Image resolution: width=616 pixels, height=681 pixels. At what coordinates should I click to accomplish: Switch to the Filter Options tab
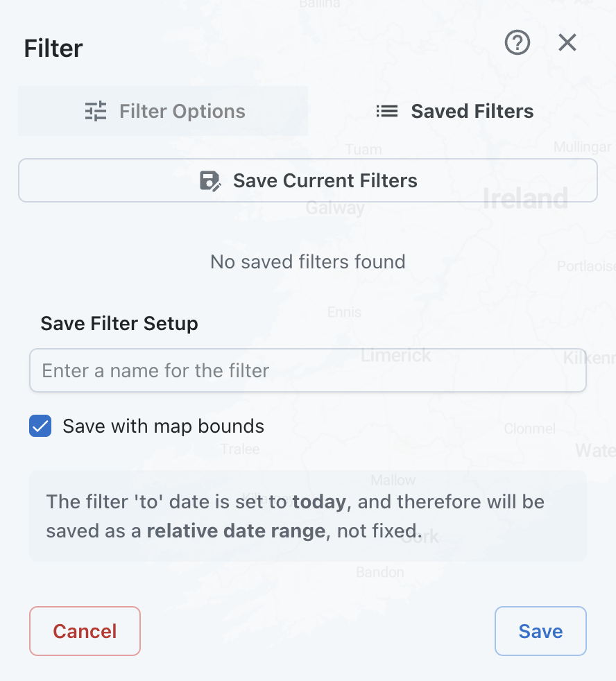(163, 111)
